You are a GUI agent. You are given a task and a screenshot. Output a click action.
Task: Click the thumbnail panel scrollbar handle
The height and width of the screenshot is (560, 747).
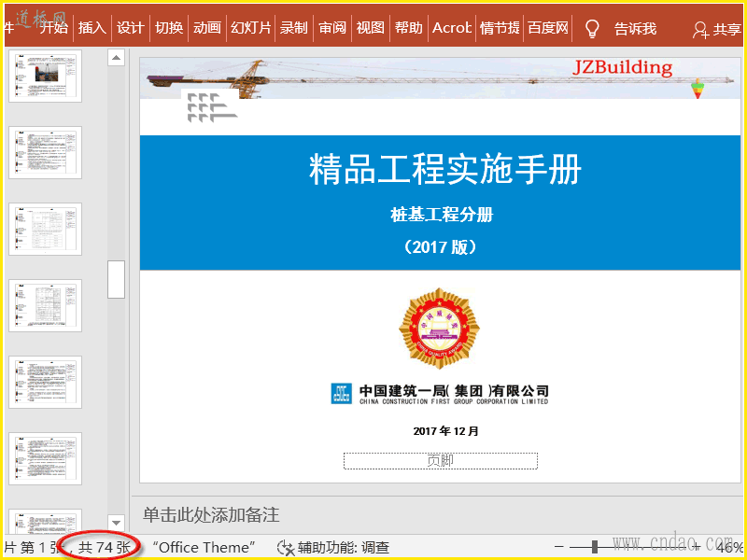coord(116,279)
